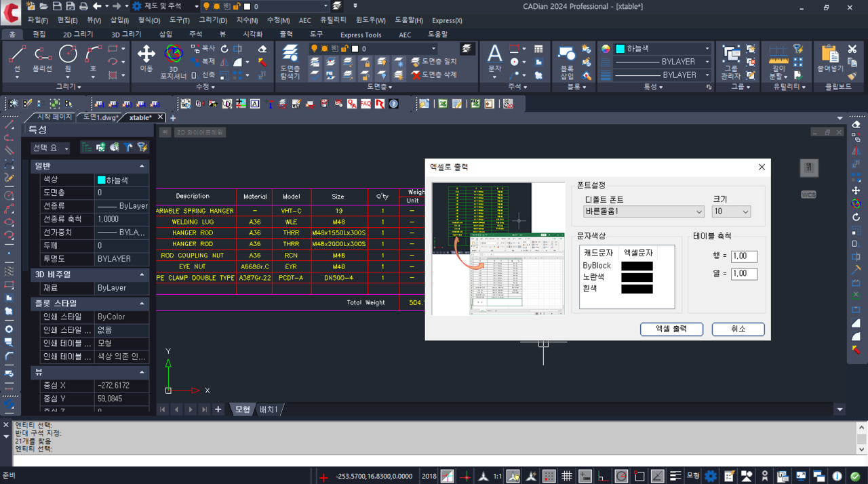
Task: Toggle ortho mode in status bar
Action: [x=603, y=477]
